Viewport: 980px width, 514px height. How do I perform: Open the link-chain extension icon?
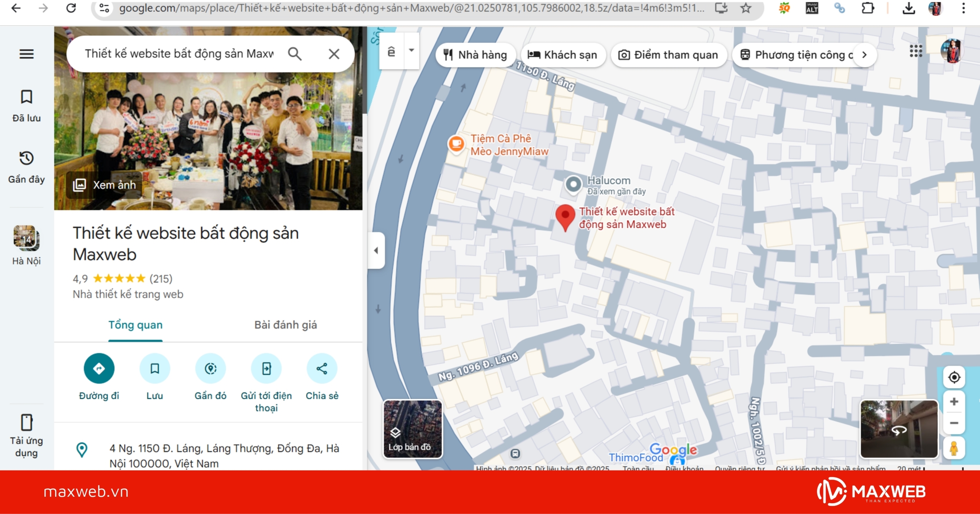840,8
